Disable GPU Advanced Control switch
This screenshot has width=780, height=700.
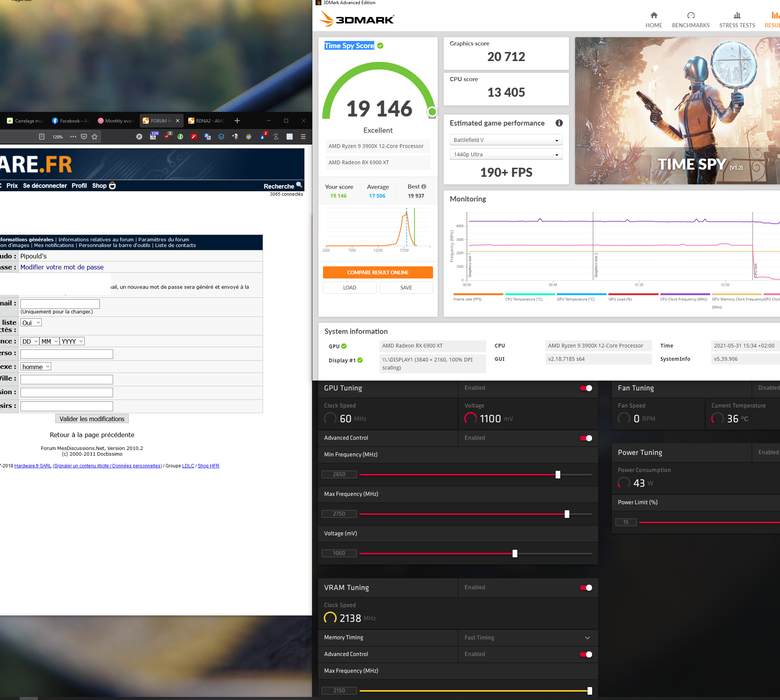click(586, 438)
